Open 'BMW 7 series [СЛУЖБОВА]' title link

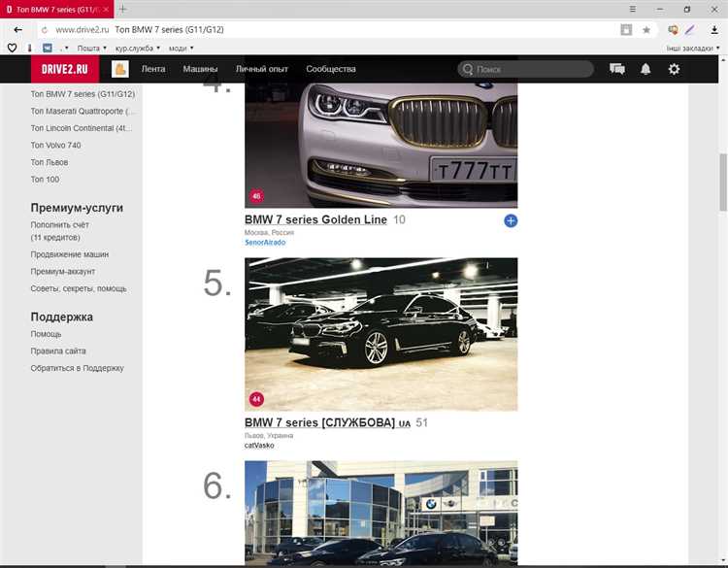pyautogui.click(x=327, y=422)
